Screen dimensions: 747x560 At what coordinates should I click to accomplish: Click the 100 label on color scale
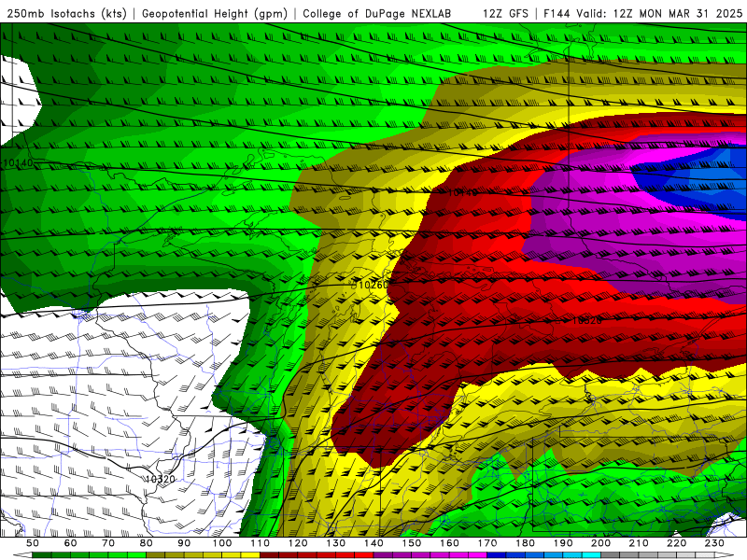click(222, 543)
